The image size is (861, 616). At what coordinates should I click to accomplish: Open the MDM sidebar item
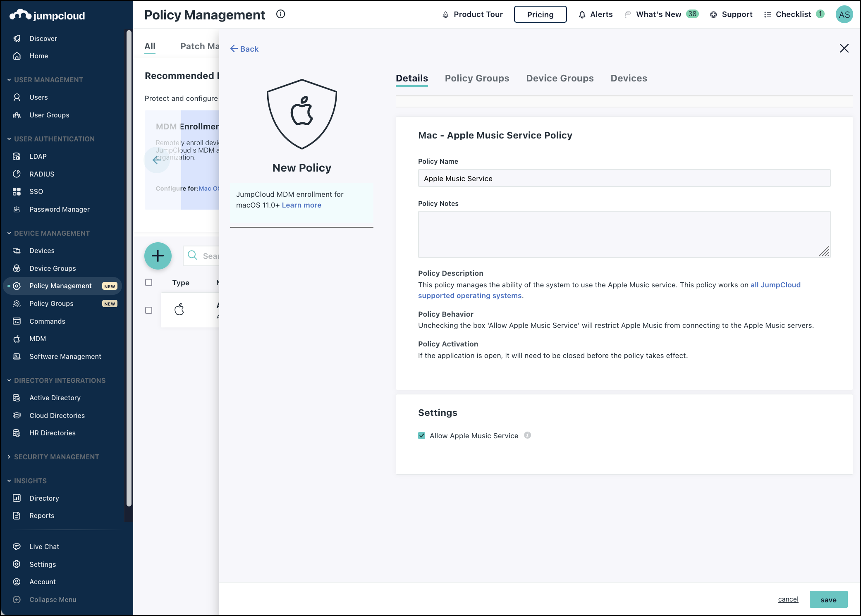click(x=38, y=339)
